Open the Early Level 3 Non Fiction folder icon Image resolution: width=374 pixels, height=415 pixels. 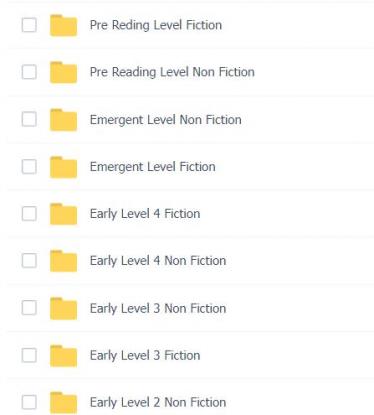(x=63, y=308)
